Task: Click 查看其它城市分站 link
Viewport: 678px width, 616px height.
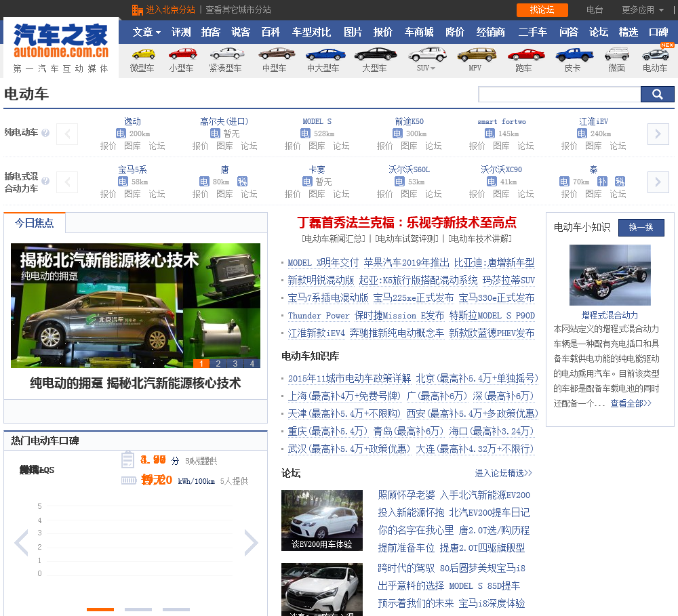Action: pos(238,9)
